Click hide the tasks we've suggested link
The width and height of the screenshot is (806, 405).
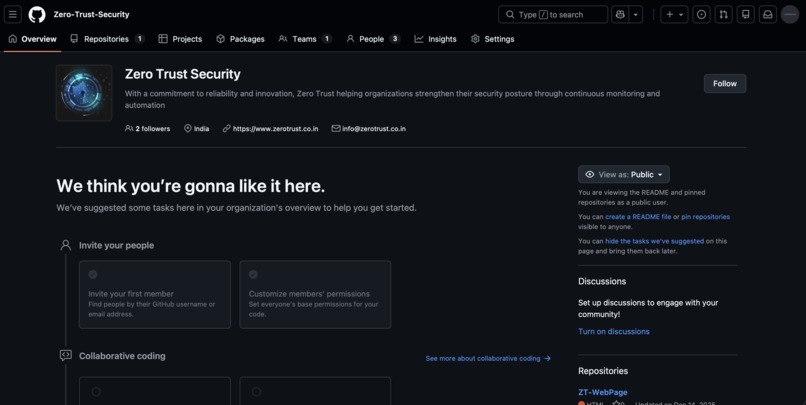(654, 241)
